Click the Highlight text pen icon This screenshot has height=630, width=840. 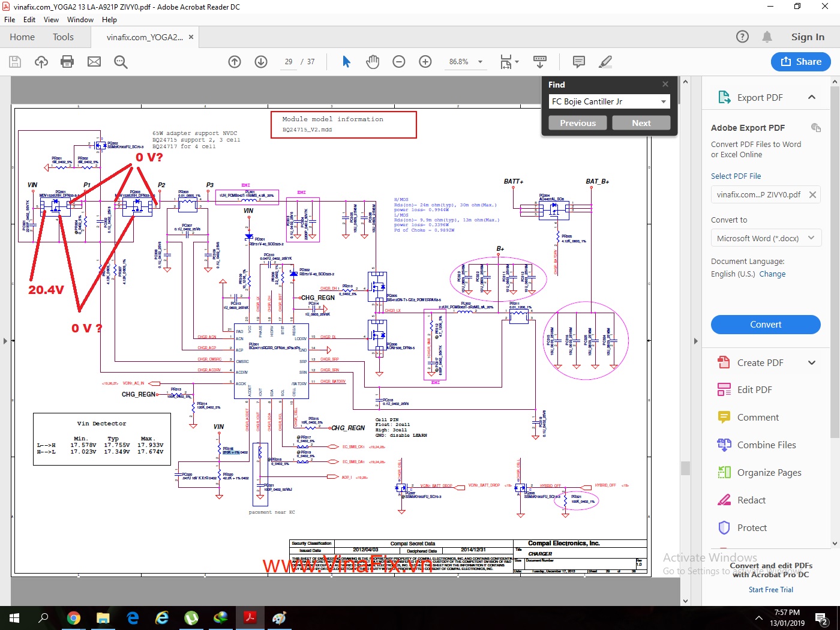pos(605,62)
